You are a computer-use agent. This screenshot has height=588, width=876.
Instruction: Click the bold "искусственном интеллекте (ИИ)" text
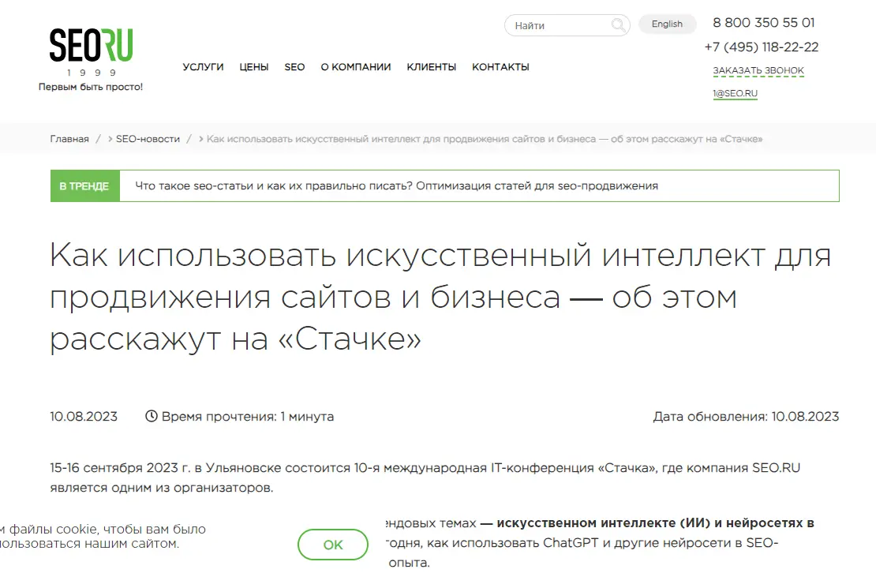tap(604, 523)
